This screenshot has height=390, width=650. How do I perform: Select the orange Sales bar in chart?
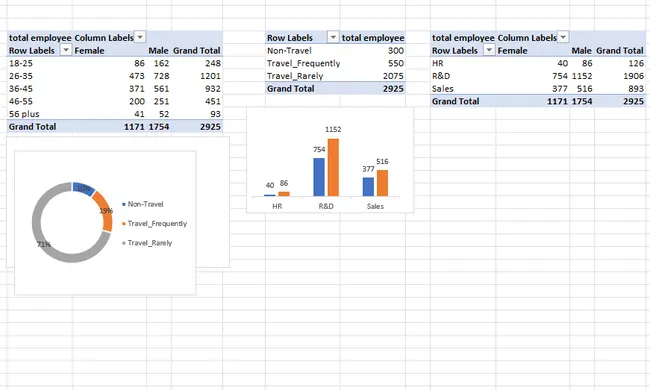coord(383,183)
